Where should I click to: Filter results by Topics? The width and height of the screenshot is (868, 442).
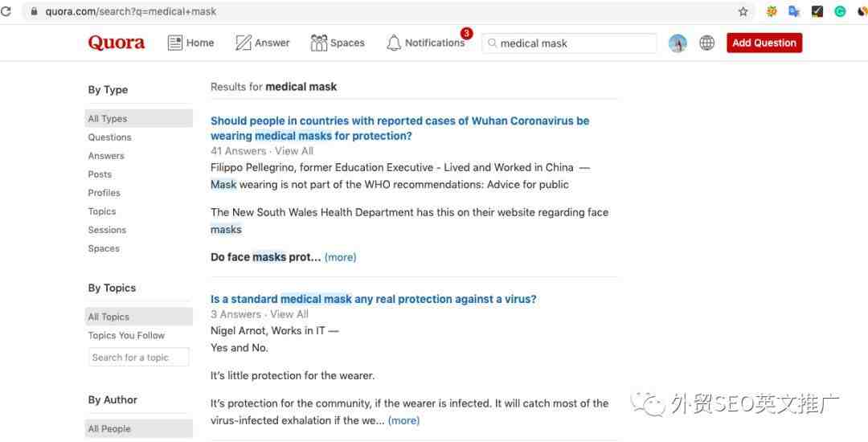click(x=102, y=211)
